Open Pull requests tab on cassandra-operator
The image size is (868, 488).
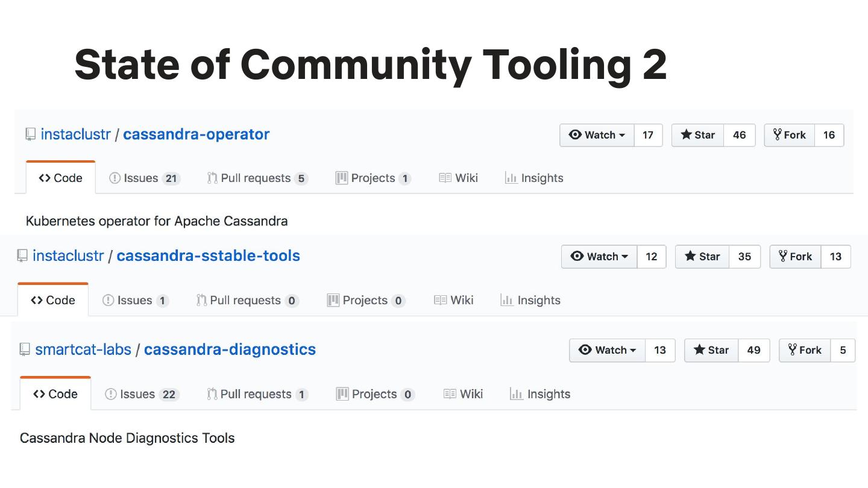point(257,178)
